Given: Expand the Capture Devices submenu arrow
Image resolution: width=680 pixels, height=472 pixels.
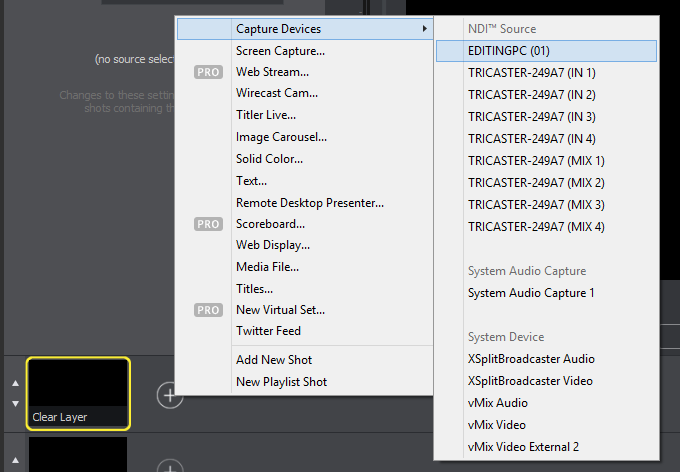Looking at the screenshot, I should [425, 29].
